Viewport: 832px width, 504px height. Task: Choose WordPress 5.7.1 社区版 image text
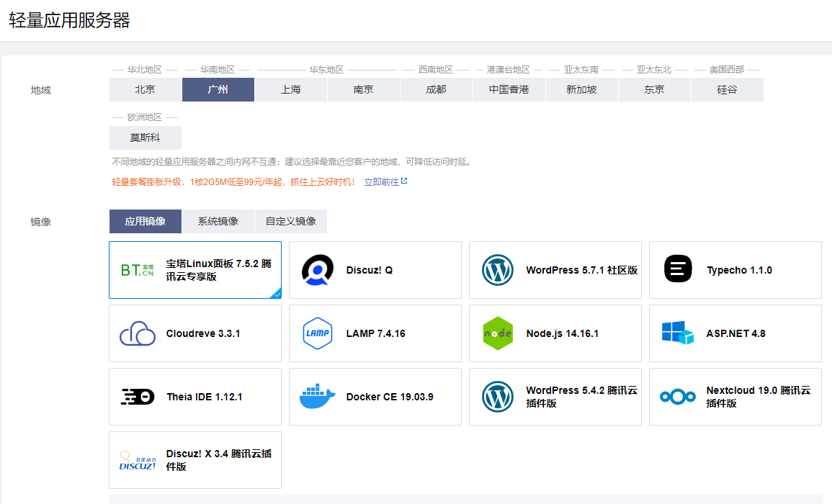tap(581, 270)
